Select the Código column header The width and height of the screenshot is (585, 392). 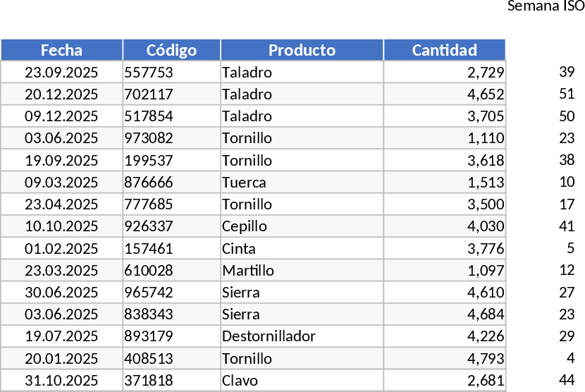pos(171,50)
